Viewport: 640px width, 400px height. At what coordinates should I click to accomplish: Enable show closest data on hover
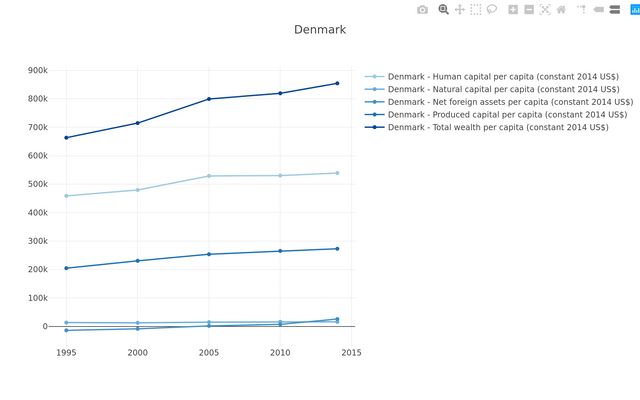coord(599,9)
